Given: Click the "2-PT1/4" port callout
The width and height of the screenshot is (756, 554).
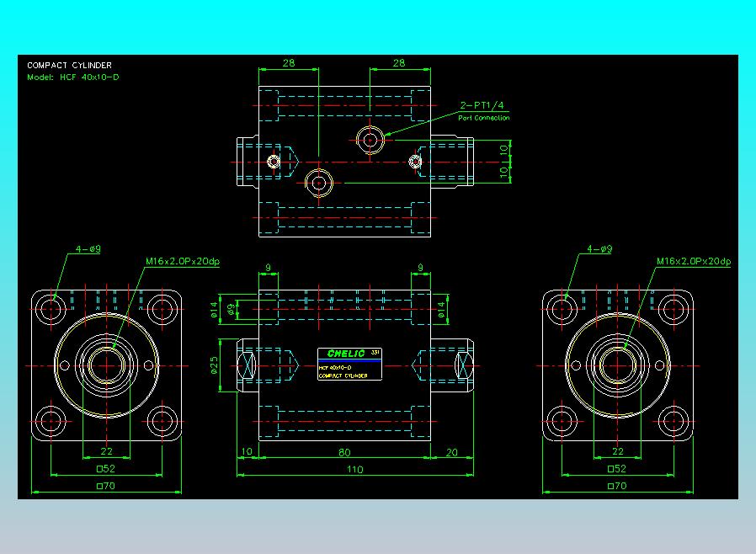Looking at the screenshot, I should pos(482,105).
